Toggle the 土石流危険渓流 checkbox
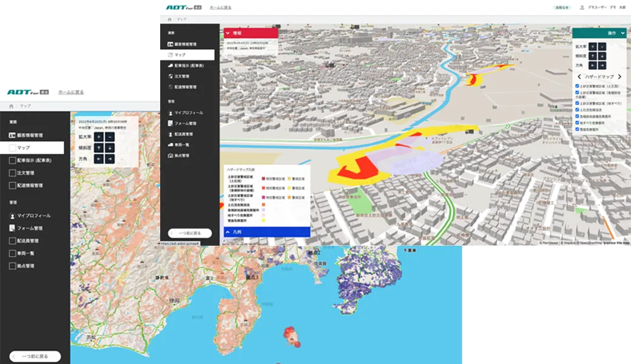 click(577, 110)
